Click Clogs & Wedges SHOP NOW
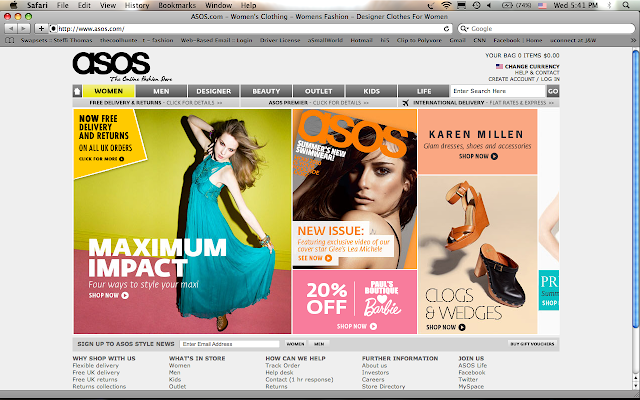The image size is (640, 400). pos(446,327)
